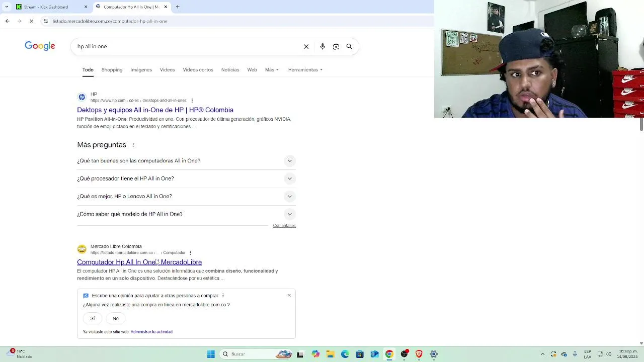This screenshot has height=362, width=644.
Task: Dismiss the shopping opinion card
Action: 289,295
